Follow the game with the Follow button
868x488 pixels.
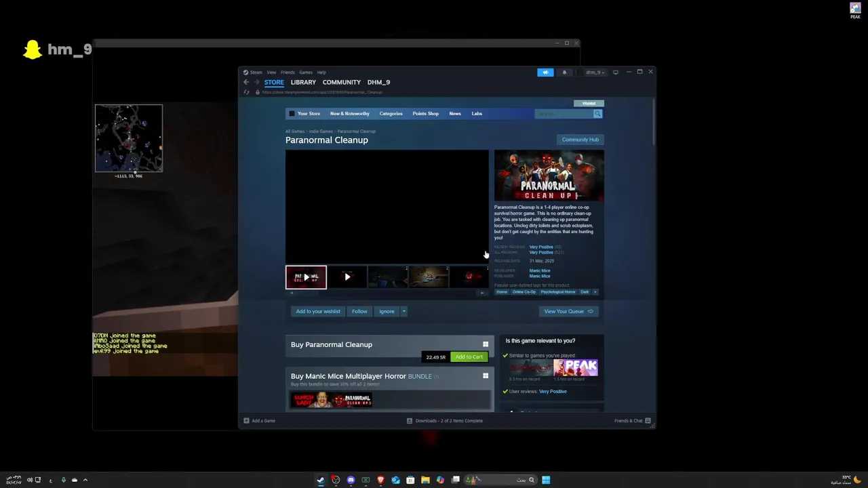pos(359,311)
